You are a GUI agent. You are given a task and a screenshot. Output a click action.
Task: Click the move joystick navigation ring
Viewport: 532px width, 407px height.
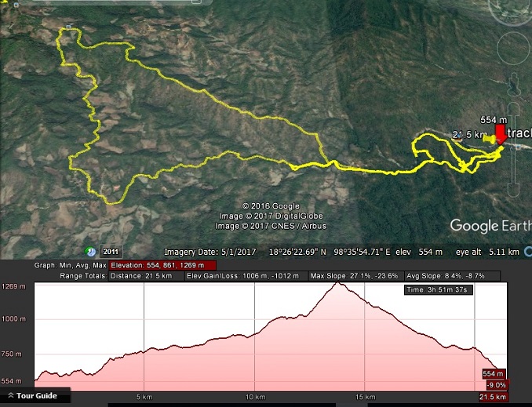coord(513,48)
